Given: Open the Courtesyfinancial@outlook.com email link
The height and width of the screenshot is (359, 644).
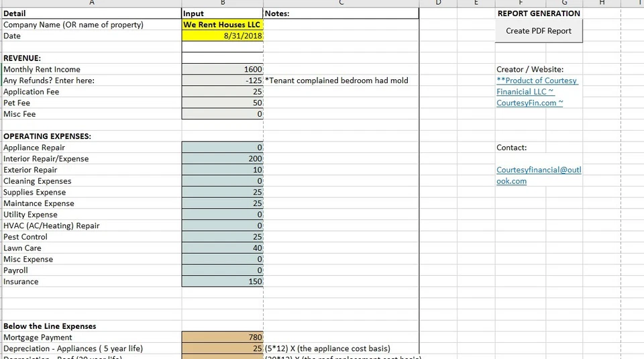Looking at the screenshot, I should click(x=539, y=175).
